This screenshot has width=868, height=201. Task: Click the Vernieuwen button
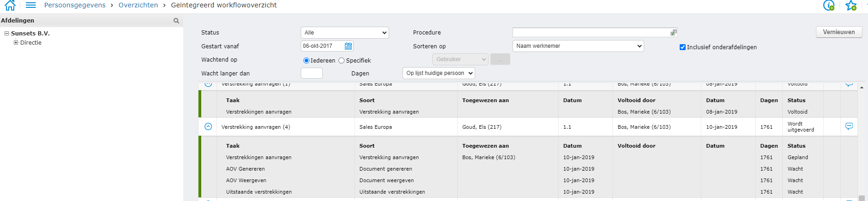coord(839,32)
